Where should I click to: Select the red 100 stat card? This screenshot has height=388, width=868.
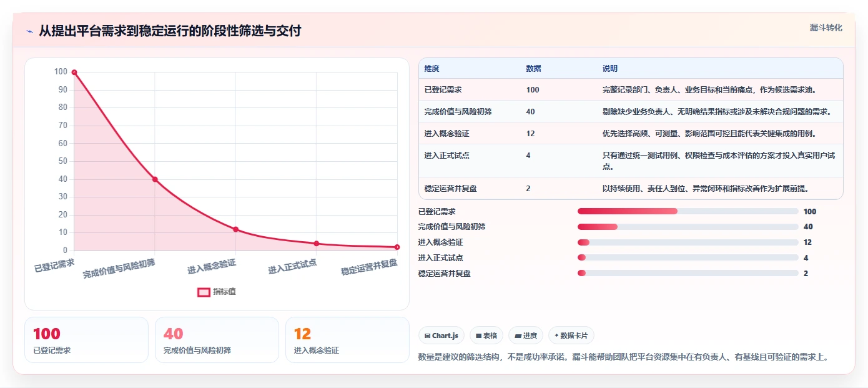point(86,340)
